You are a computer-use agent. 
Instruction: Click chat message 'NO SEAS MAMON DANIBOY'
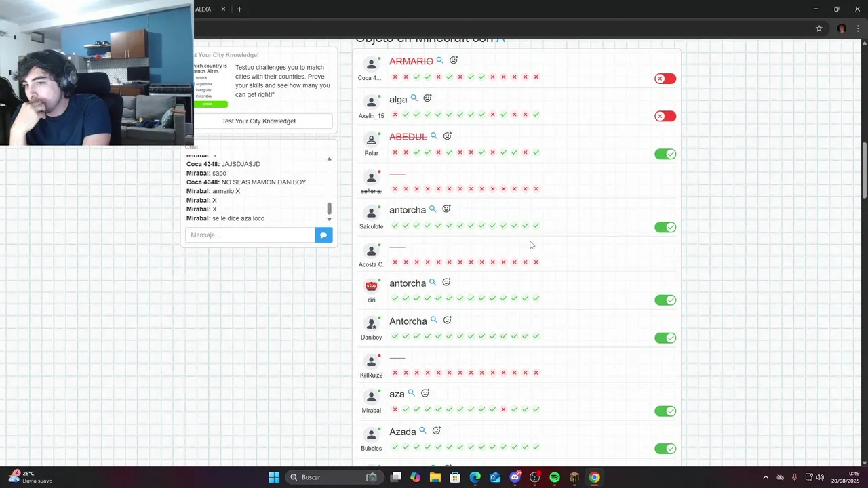(x=264, y=182)
